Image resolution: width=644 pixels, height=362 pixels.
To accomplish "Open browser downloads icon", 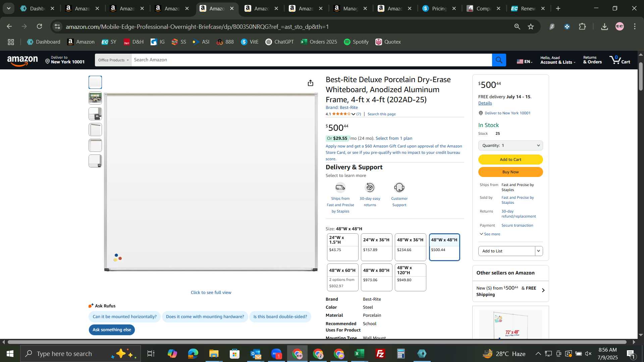I will [x=604, y=26].
